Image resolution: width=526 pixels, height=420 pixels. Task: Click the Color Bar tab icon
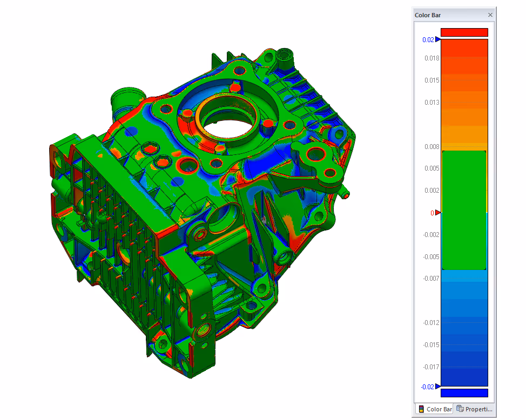pyautogui.click(x=421, y=409)
